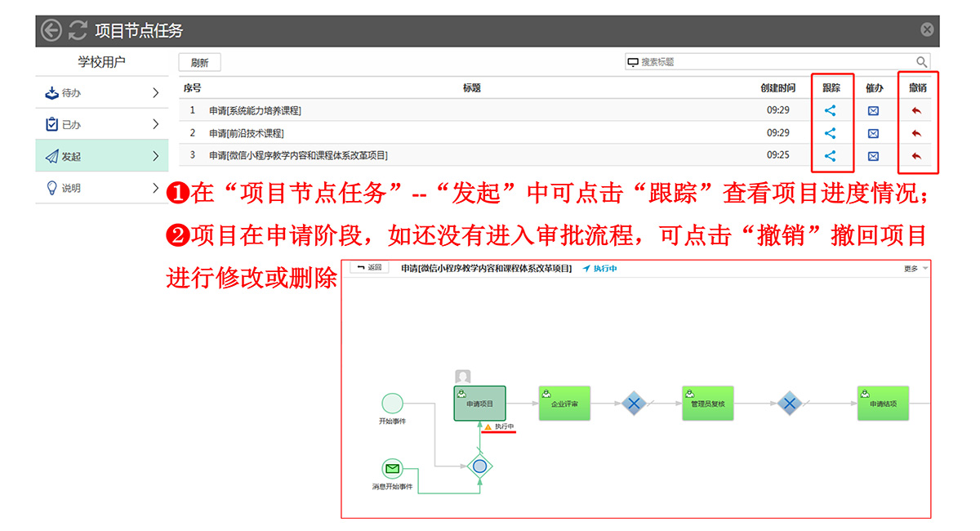Click the back arrow icon in title bar

click(x=51, y=30)
